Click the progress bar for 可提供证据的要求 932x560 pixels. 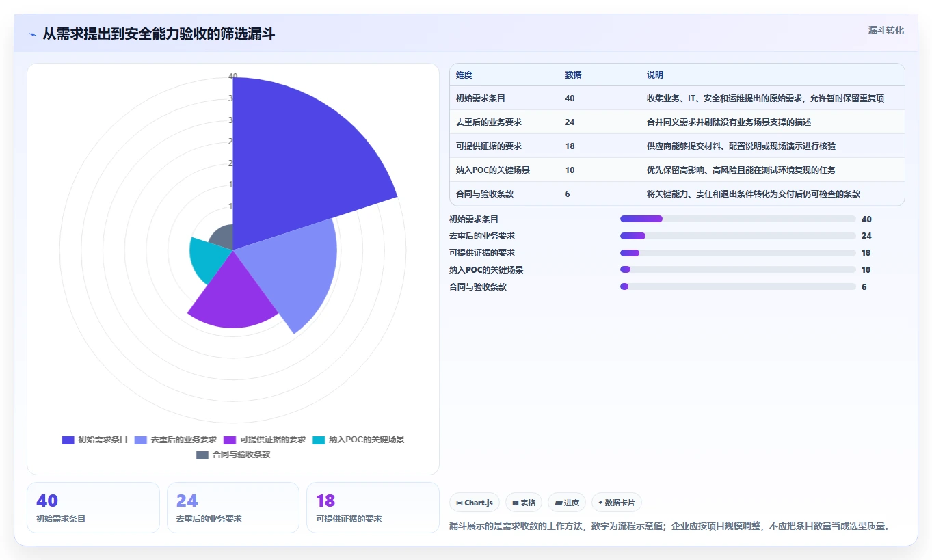[x=738, y=253]
